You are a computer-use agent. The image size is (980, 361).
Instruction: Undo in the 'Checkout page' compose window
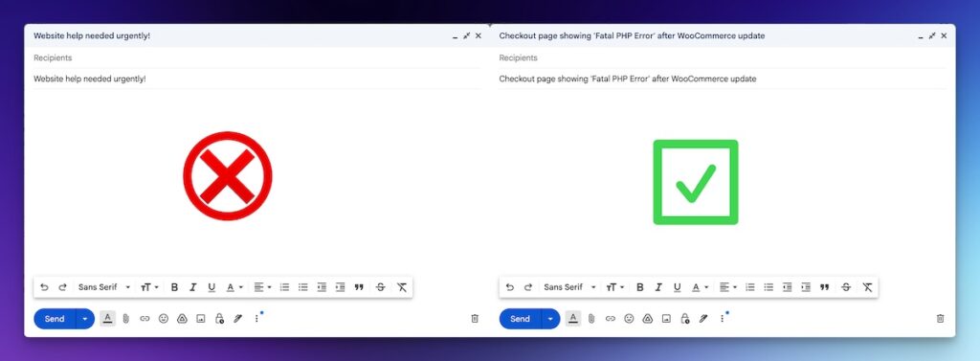click(509, 287)
